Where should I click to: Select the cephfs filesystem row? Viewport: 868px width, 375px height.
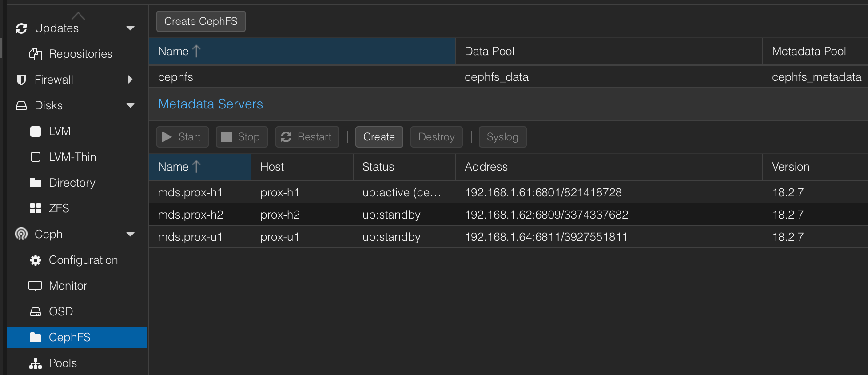tap(509, 77)
